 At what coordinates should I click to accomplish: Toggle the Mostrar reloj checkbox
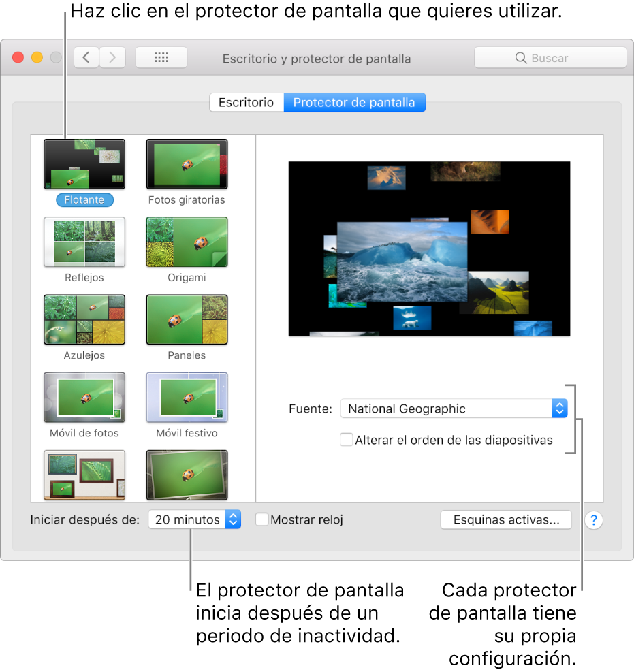tap(262, 519)
